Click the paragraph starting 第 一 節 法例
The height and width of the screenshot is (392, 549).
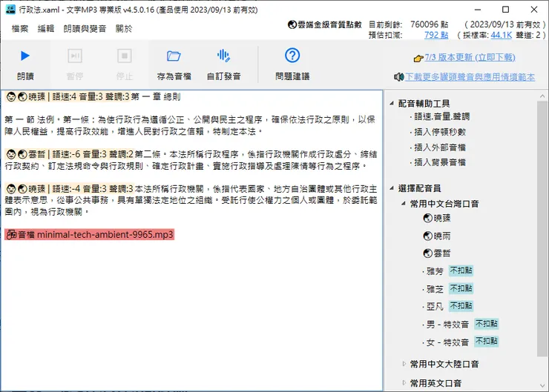[190, 125]
